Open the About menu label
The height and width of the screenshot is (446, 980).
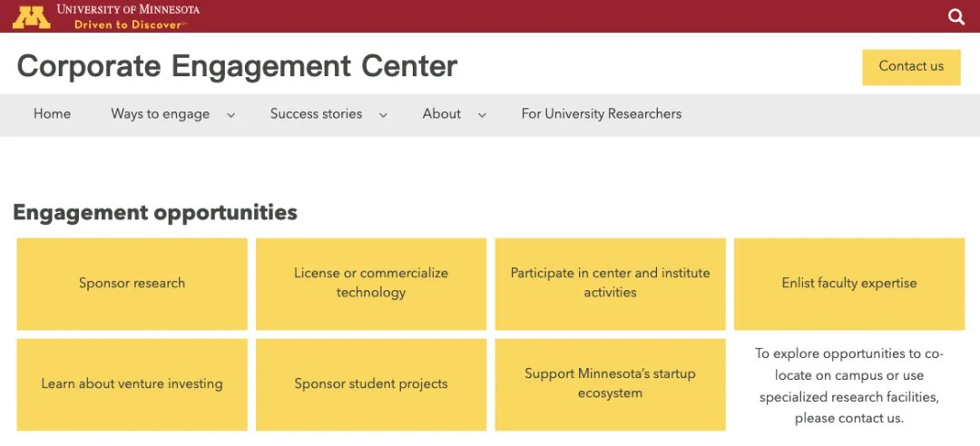tap(442, 113)
